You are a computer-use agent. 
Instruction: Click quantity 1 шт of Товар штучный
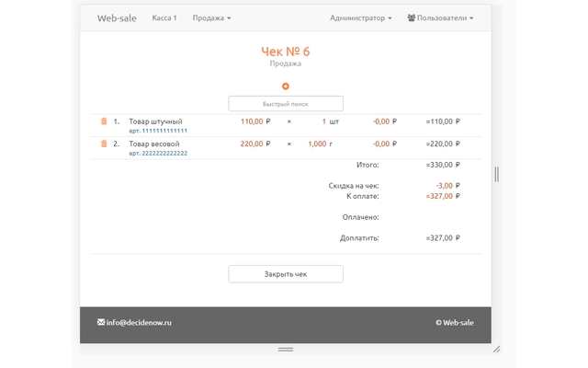pyautogui.click(x=331, y=121)
